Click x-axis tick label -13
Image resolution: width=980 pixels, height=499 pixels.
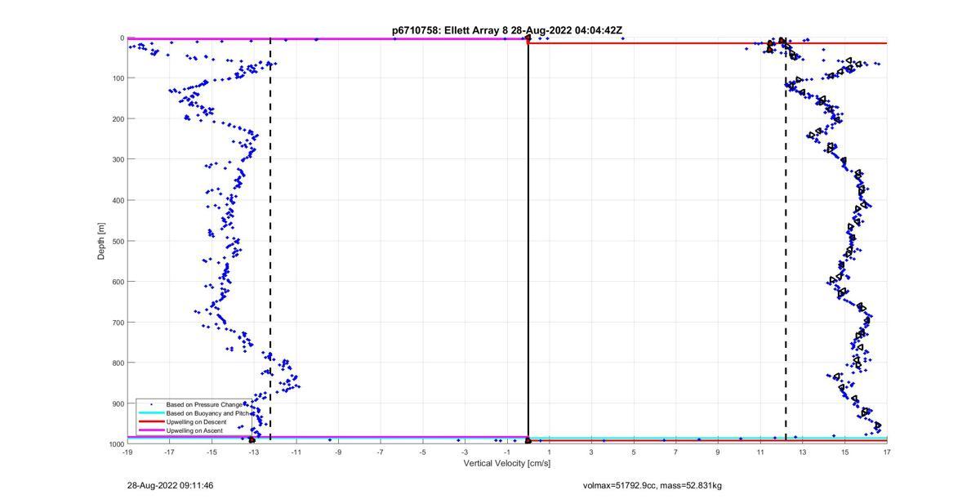click(x=254, y=452)
